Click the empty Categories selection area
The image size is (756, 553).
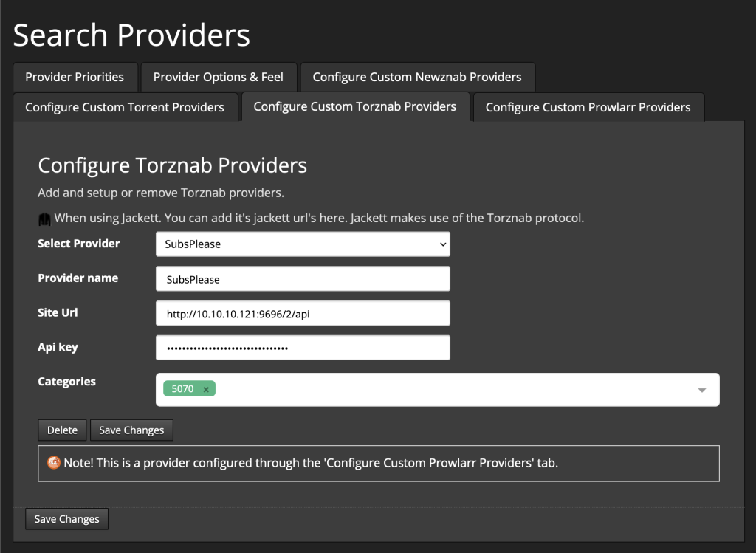pos(453,390)
